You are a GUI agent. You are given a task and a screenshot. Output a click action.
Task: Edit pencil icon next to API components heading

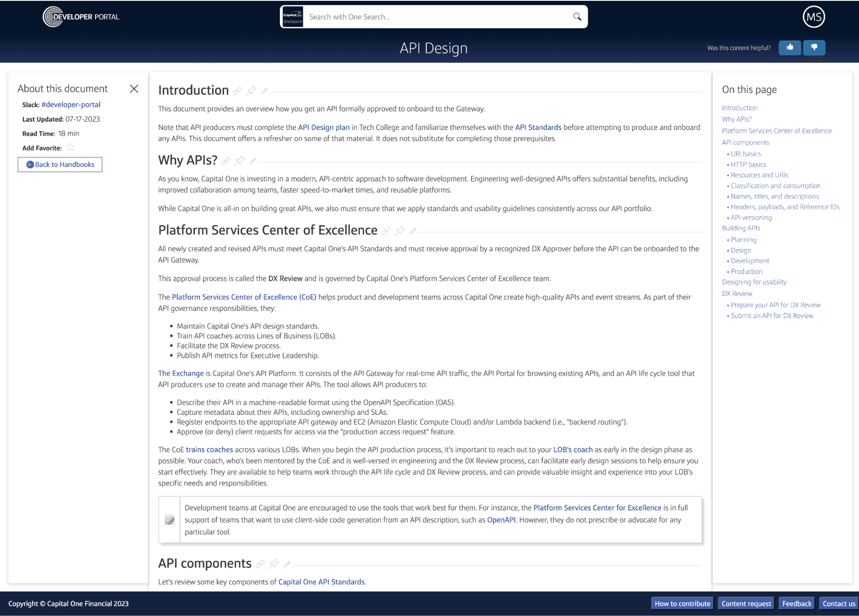287,564
